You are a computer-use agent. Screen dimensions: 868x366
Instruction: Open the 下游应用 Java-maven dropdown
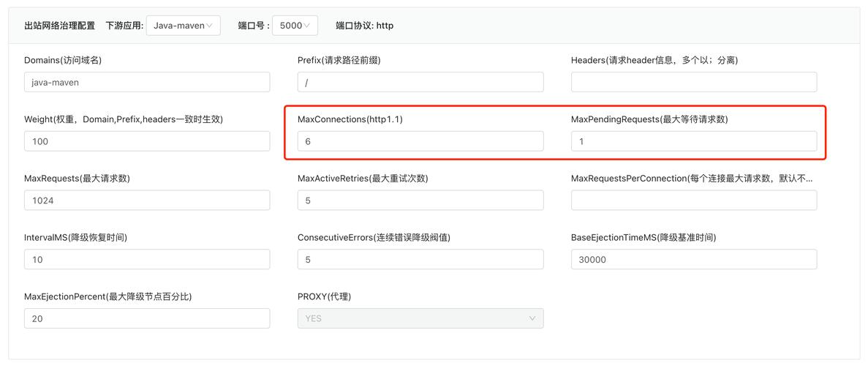tap(184, 26)
